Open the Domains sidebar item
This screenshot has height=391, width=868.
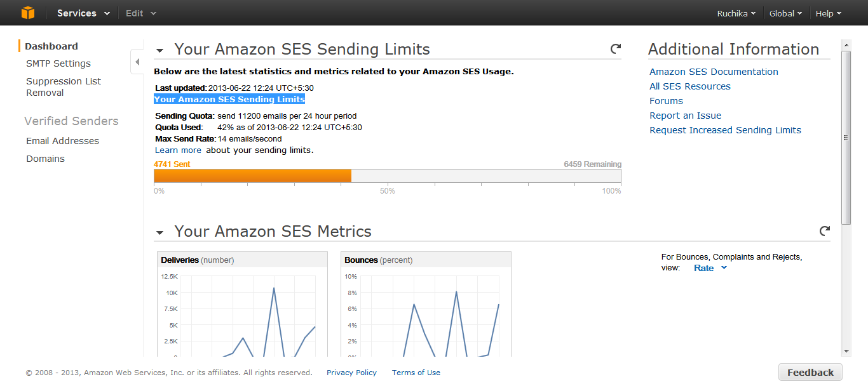coord(45,159)
